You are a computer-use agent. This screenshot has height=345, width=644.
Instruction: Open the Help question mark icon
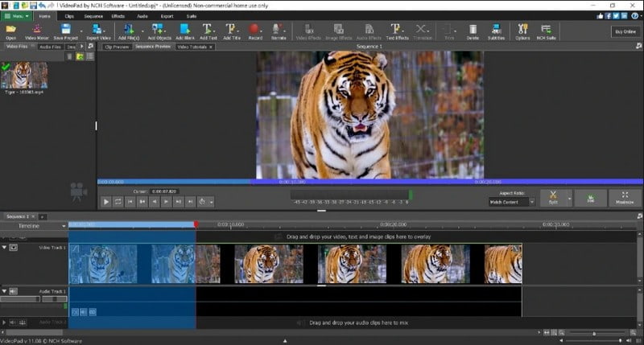634,16
